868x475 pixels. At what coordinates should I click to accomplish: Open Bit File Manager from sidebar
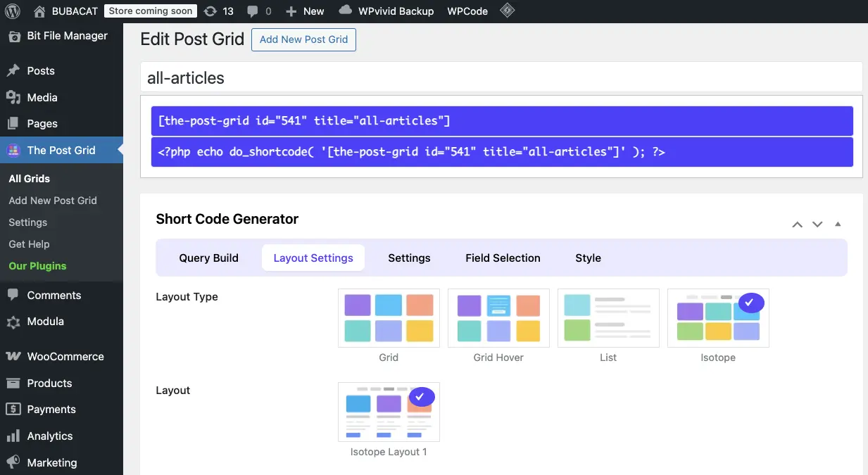tap(68, 35)
